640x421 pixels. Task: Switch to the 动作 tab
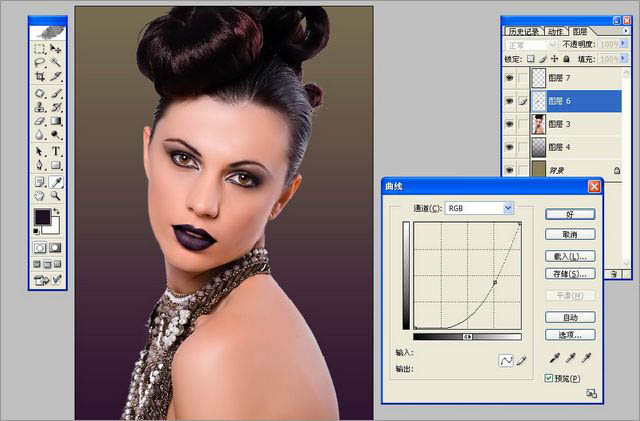(555, 31)
